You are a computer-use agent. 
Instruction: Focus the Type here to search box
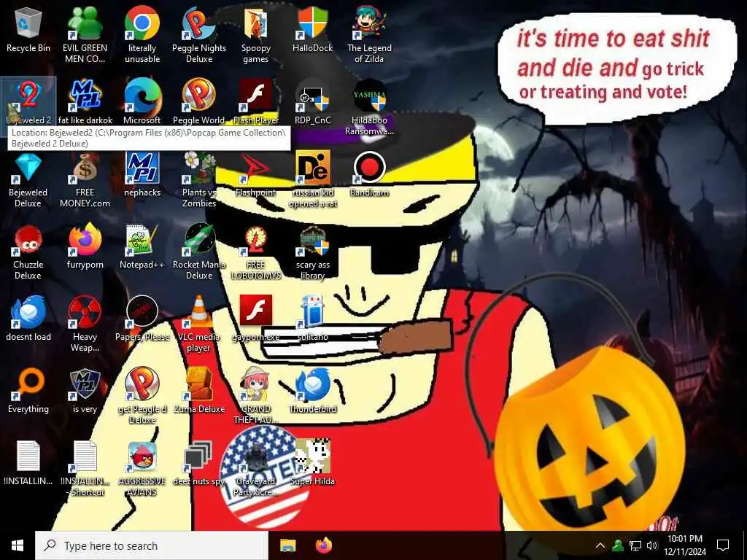pyautogui.click(x=152, y=545)
